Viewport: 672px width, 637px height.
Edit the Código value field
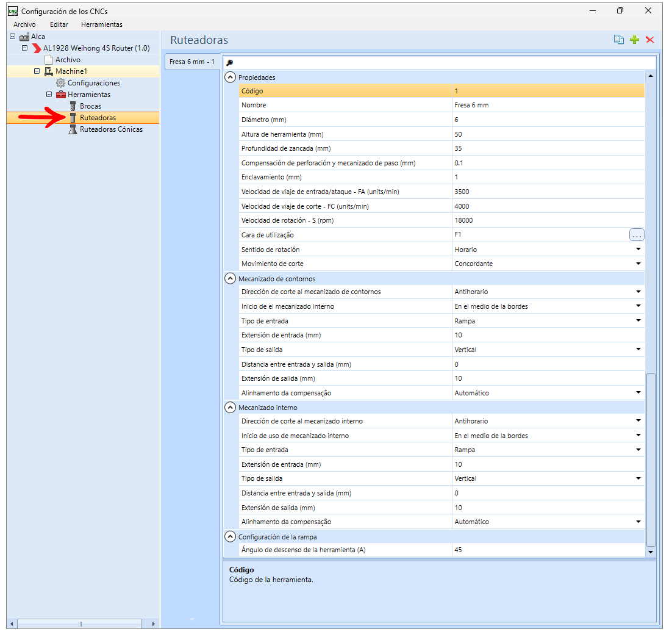click(x=548, y=91)
